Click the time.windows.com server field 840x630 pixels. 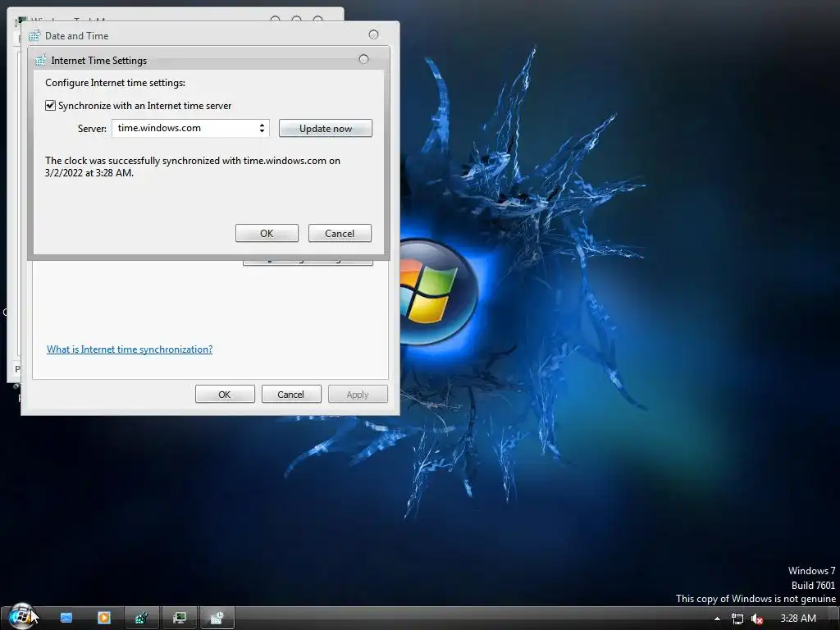190,128
